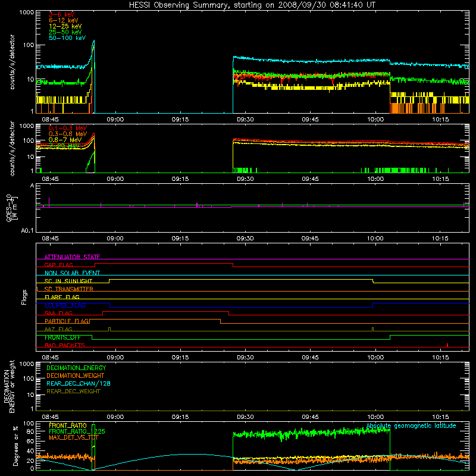This screenshot has width=476, height=476.
Task: Click the DECIMATION_WEIGHT legend text
Action: 76,375
